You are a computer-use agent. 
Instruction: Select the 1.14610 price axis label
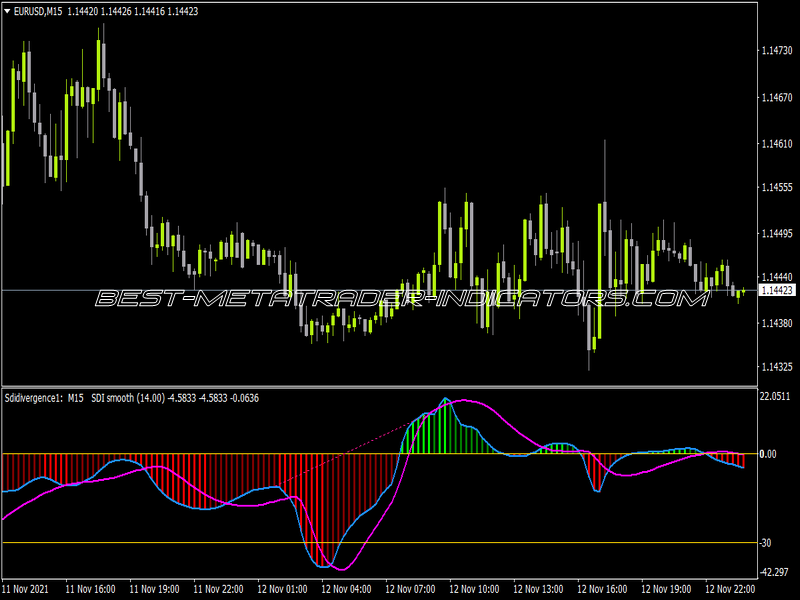pos(777,144)
